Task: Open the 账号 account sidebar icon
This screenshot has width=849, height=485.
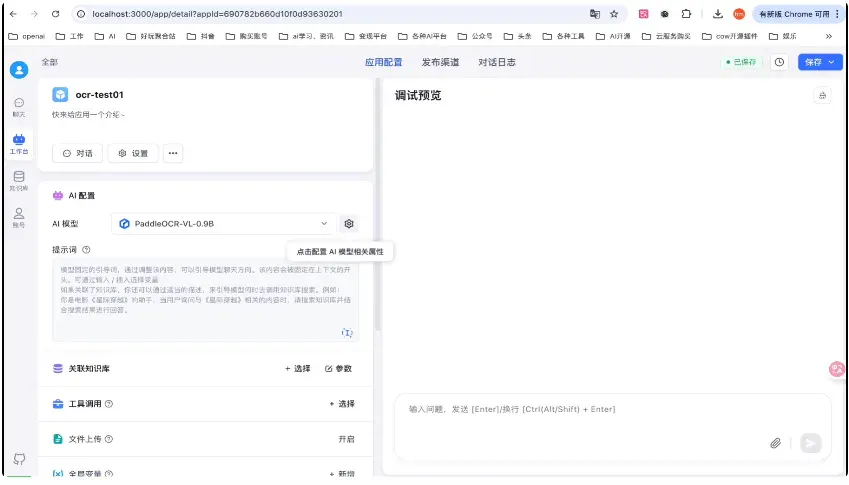Action: pos(19,218)
